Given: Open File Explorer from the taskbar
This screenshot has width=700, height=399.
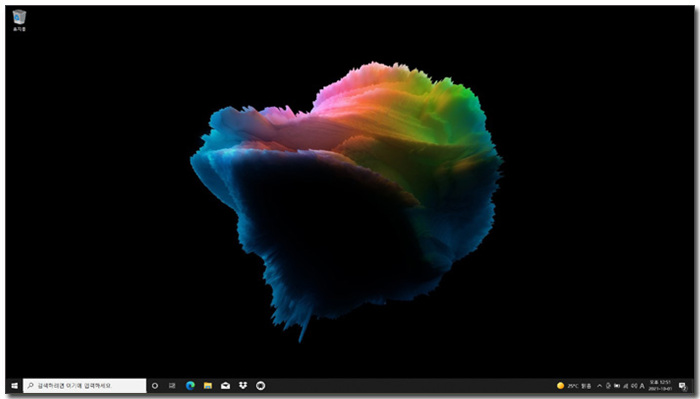Looking at the screenshot, I should tap(208, 386).
